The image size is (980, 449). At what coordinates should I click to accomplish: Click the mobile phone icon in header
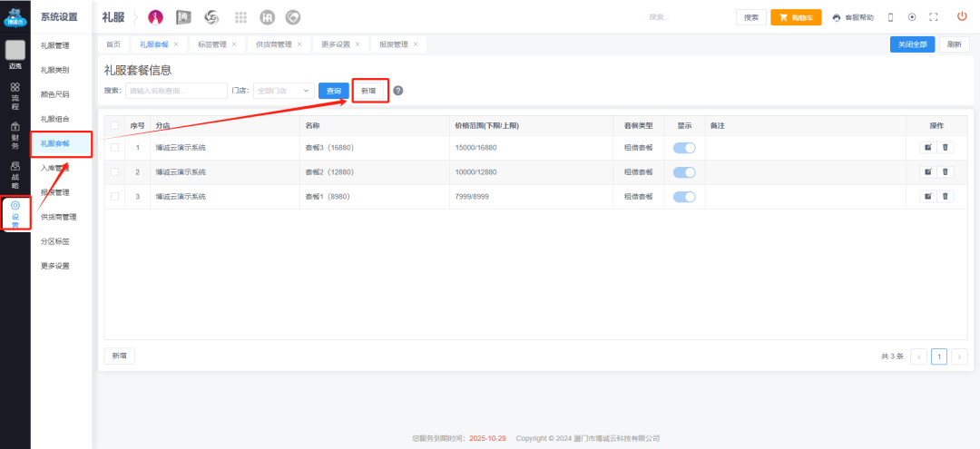coord(891,17)
